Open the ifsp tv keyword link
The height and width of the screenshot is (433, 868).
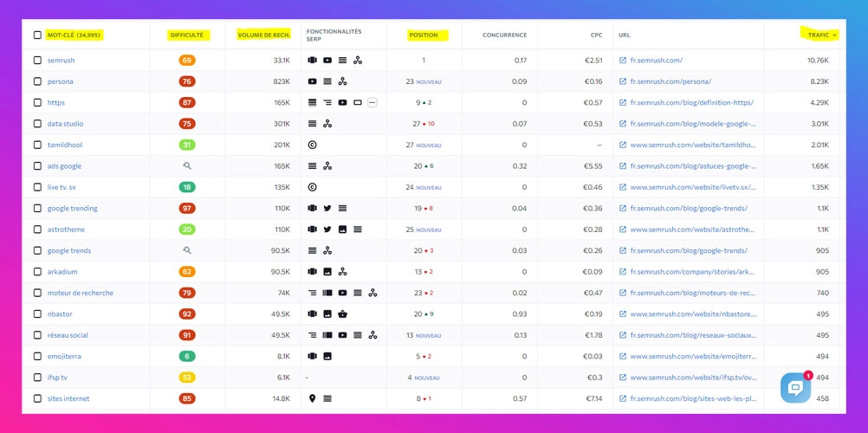pyautogui.click(x=57, y=378)
